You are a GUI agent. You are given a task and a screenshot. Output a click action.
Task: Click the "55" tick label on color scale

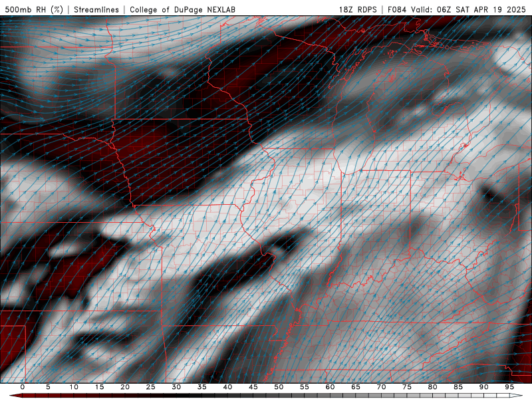305,387
